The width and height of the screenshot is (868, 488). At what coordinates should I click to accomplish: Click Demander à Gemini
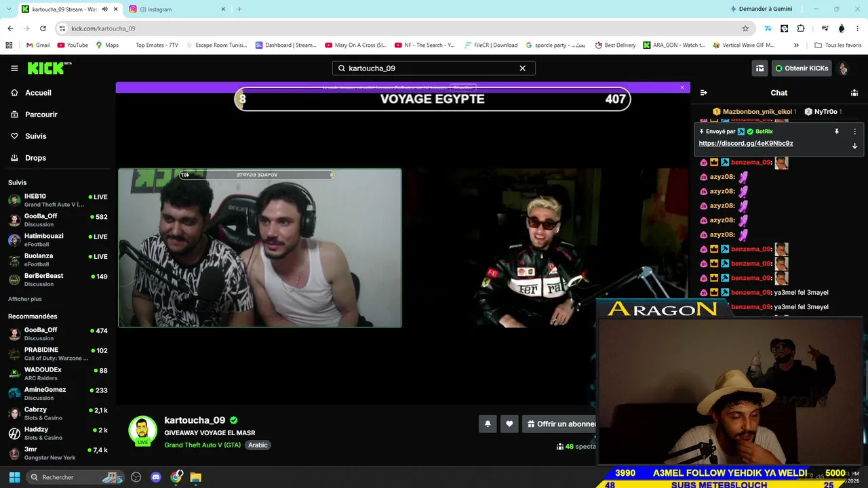coord(762,9)
